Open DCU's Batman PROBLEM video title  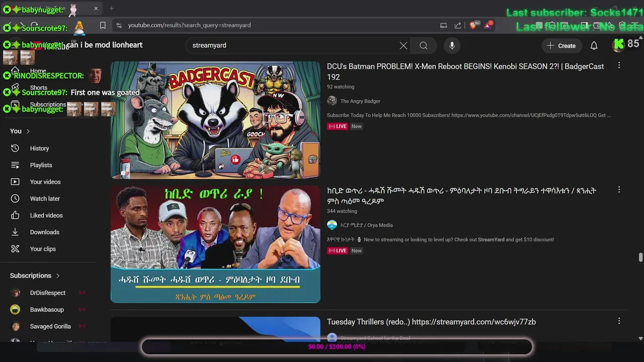point(465,71)
